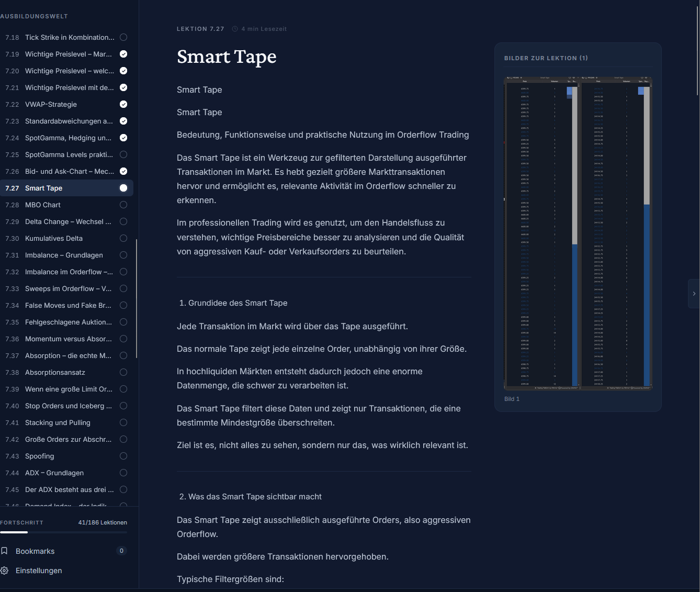Open lesson 7.38 Absorptionsansatz

(x=66, y=372)
